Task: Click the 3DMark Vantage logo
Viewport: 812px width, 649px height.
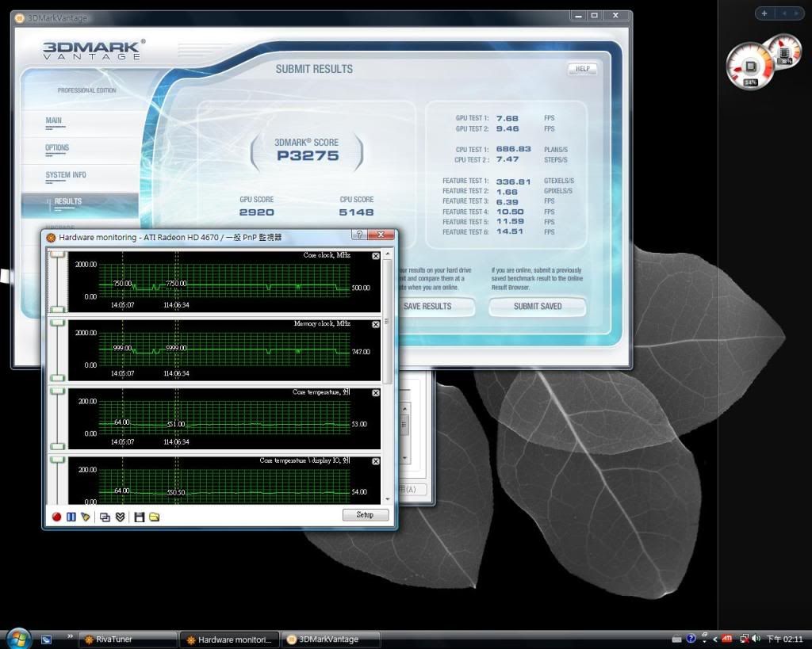Action: [94, 50]
